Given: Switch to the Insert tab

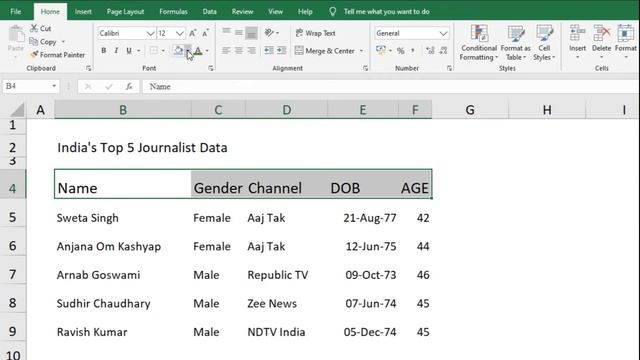Looking at the screenshot, I should click(x=83, y=11).
